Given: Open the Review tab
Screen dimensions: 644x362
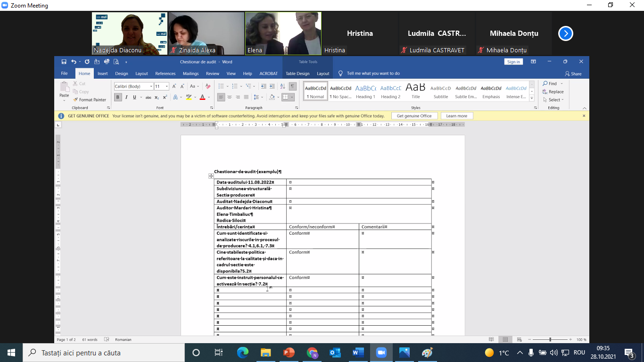Looking at the screenshot, I should point(213,74).
